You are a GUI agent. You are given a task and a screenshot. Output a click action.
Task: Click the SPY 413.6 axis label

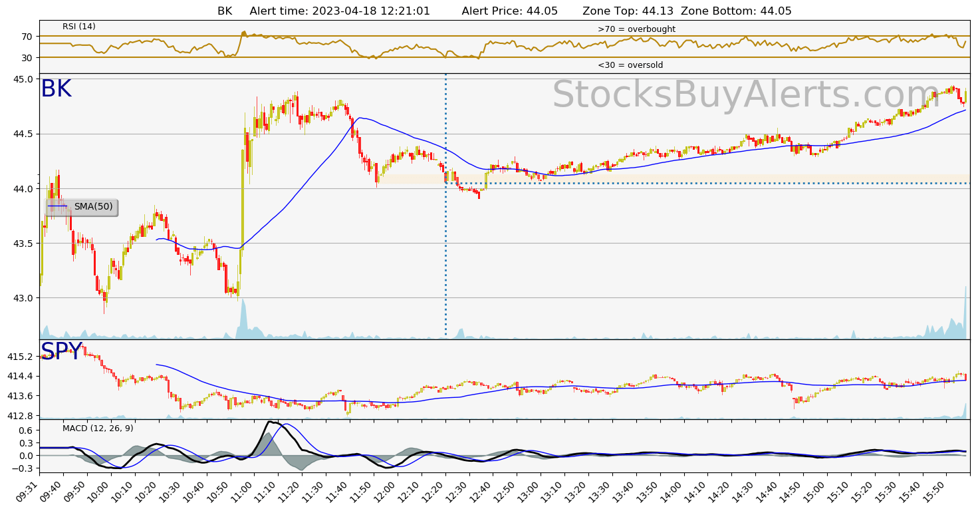click(21, 396)
